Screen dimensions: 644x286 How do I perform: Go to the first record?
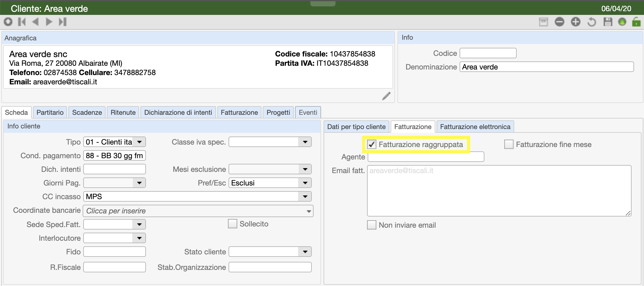pos(22,22)
